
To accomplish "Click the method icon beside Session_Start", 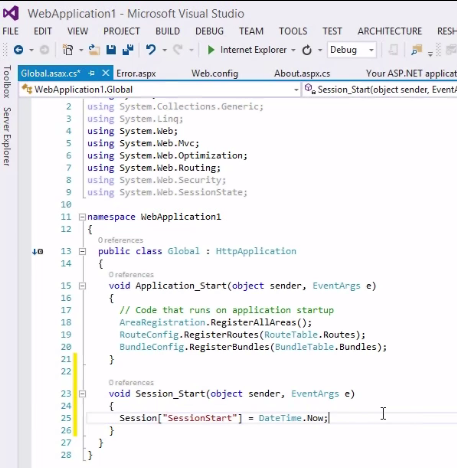I will click(x=310, y=89).
